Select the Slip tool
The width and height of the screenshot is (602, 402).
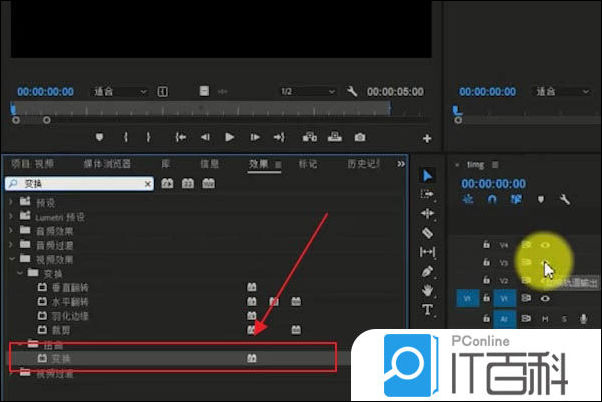coord(427,252)
